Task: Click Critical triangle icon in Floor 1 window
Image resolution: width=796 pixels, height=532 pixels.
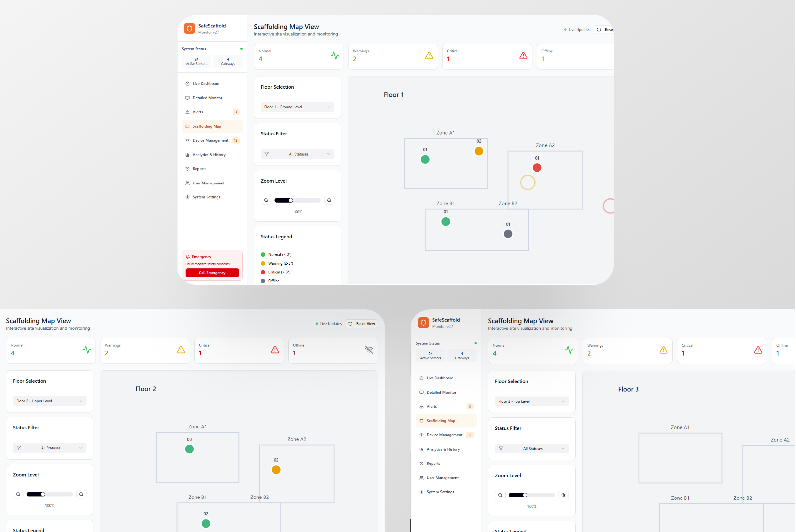Action: click(x=524, y=56)
